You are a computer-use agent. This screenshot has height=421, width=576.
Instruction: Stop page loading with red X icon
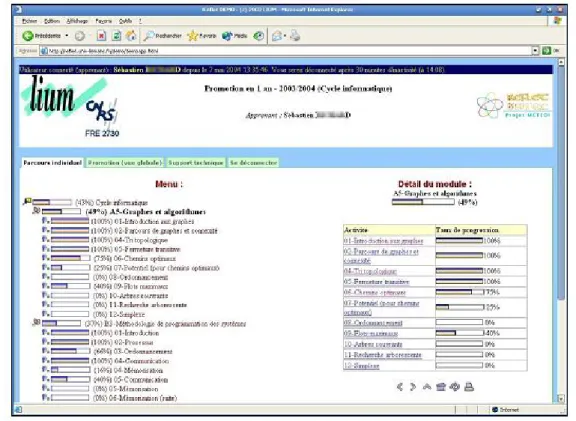(101, 36)
